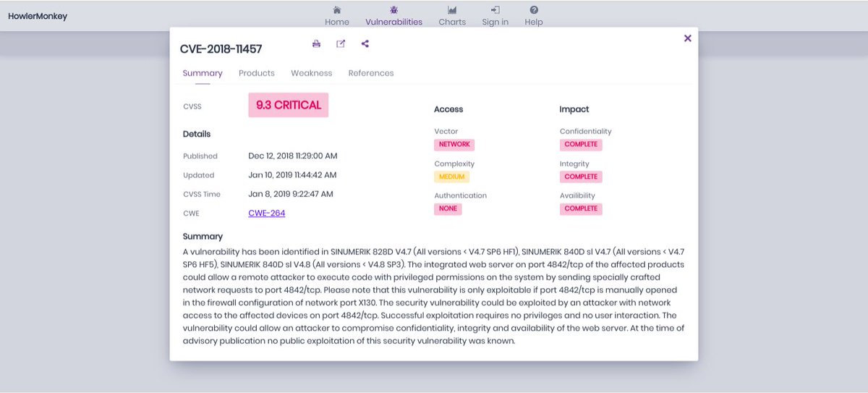The height and width of the screenshot is (393, 868).
Task: Click the Vulnerabilities bug icon
Action: click(394, 10)
